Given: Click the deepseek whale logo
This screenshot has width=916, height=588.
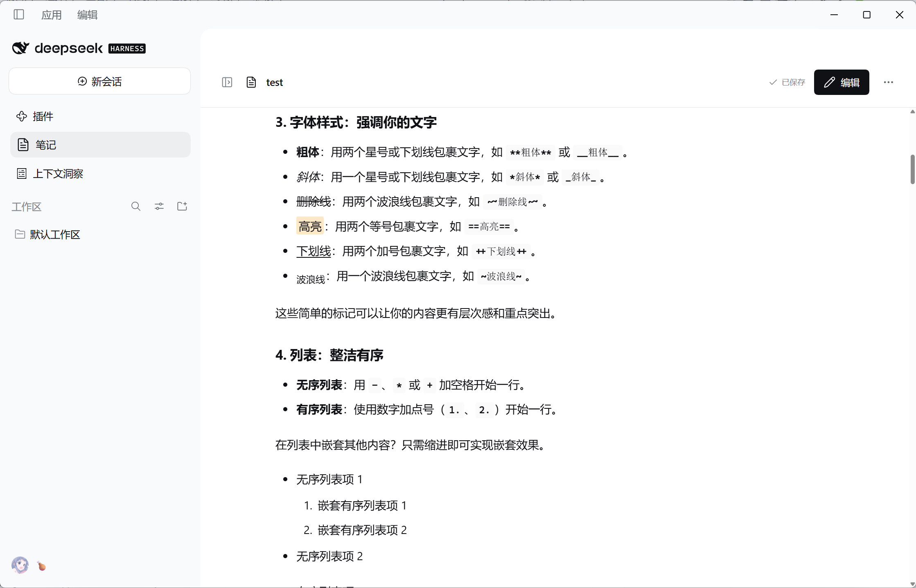Looking at the screenshot, I should [20, 48].
